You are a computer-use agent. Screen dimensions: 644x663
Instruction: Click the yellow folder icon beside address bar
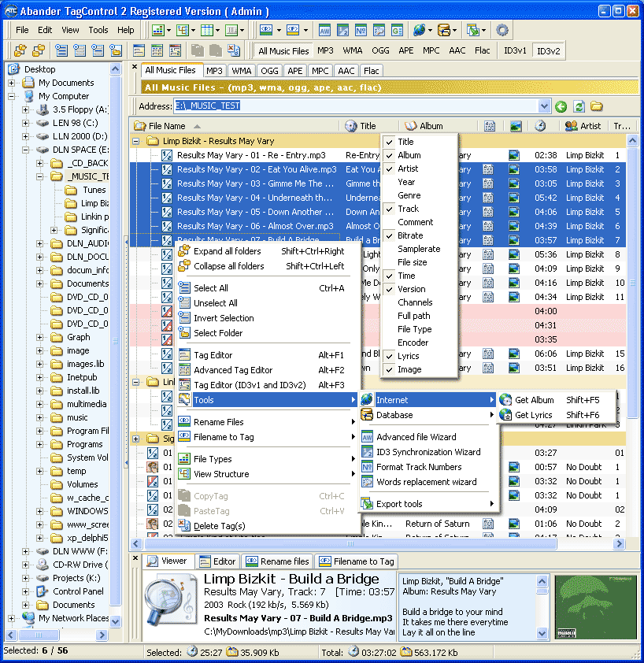(597, 106)
